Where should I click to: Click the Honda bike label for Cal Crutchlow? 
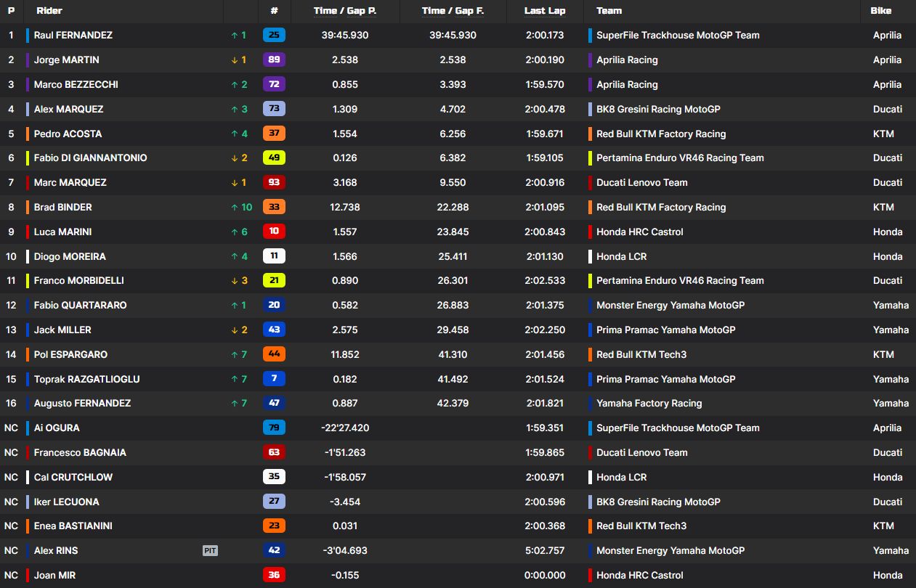tap(888, 477)
